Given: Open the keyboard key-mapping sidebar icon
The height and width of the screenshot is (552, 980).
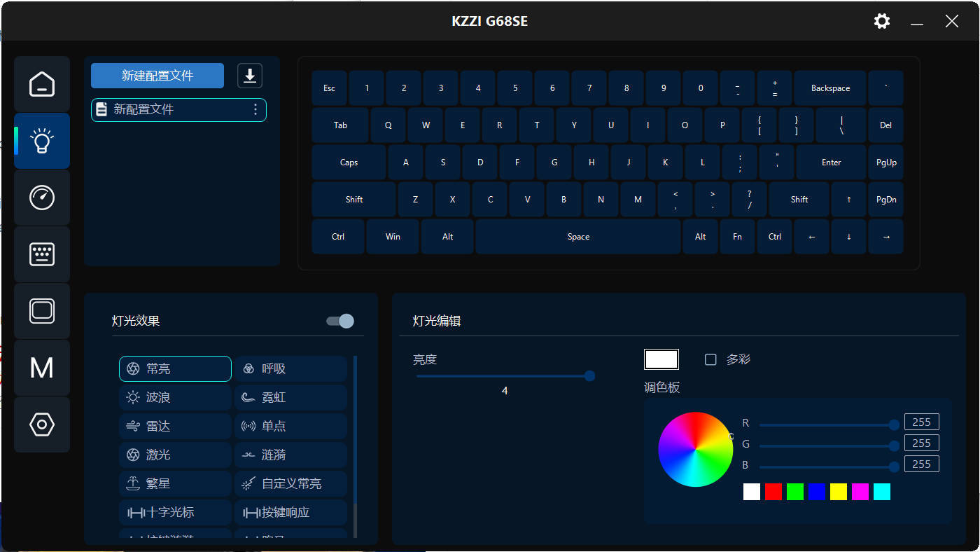Looking at the screenshot, I should 42,254.
